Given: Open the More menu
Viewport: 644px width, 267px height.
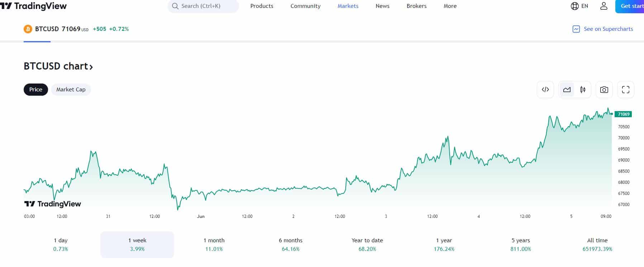Looking at the screenshot, I should [x=450, y=6].
